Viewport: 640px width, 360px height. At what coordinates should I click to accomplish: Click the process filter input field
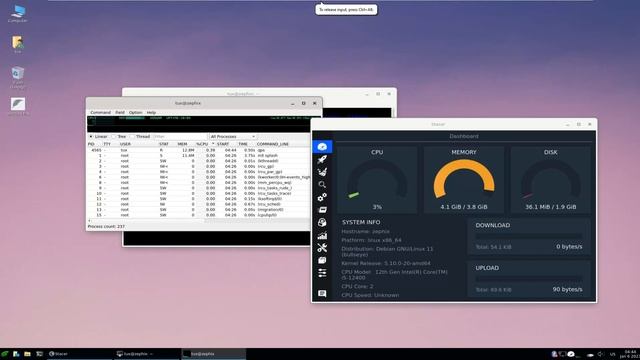point(179,136)
